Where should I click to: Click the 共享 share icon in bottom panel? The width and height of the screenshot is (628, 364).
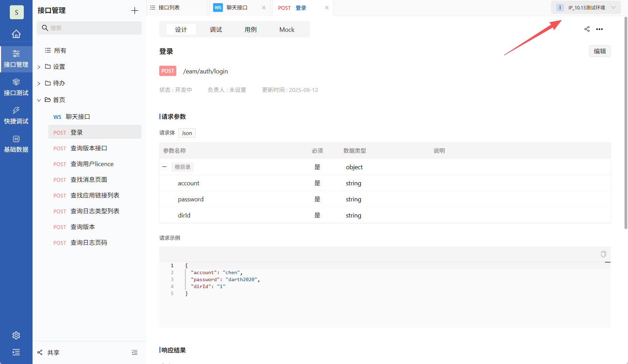tap(40, 352)
